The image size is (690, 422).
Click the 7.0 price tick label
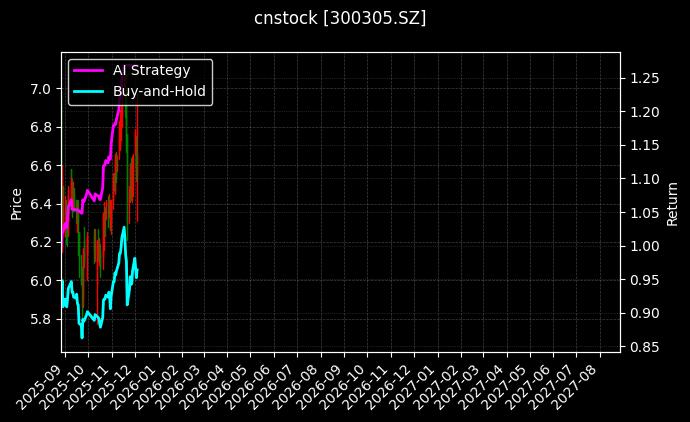tap(40, 89)
